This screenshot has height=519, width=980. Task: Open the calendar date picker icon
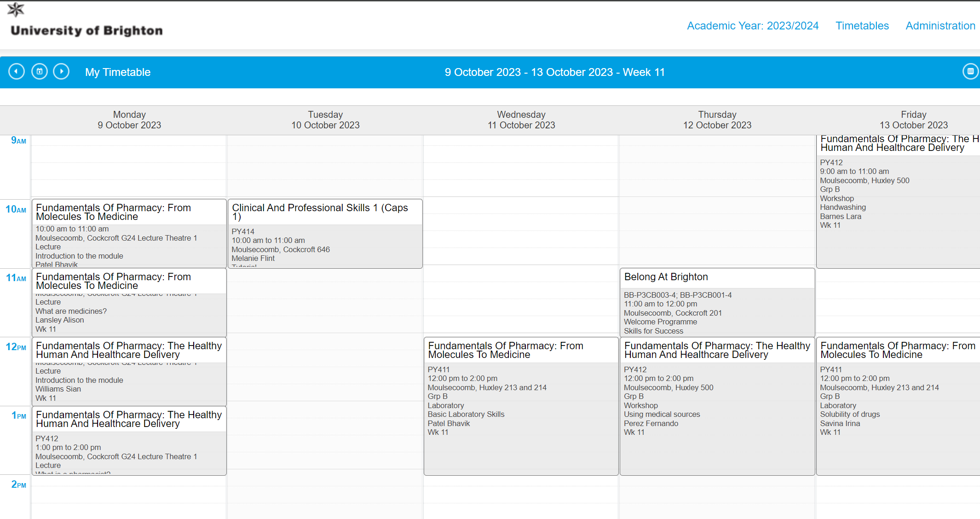tap(40, 72)
